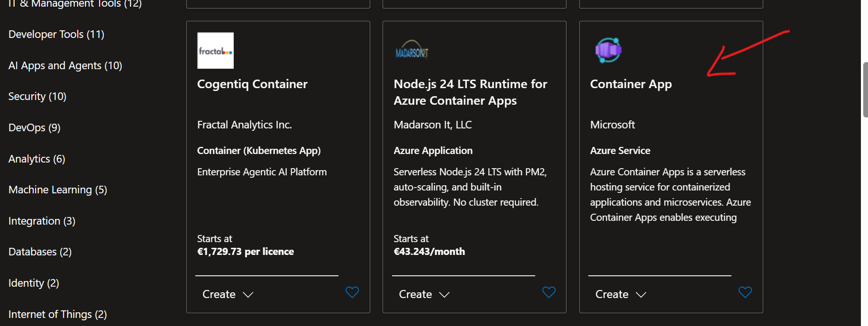Filter by Developer Tools (11) category
Image resolution: width=868 pixels, height=326 pixels.
(x=56, y=35)
